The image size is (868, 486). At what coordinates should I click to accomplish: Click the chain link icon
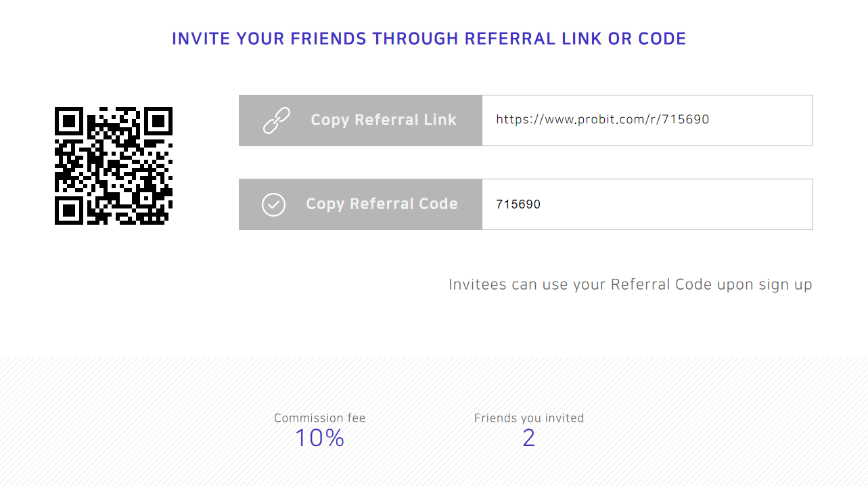pos(276,120)
